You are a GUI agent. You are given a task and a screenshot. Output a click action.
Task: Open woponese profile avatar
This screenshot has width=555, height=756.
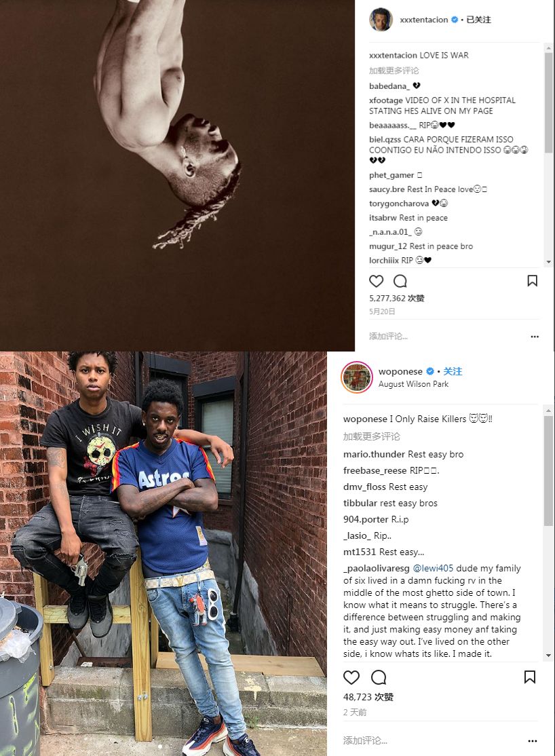tap(357, 377)
